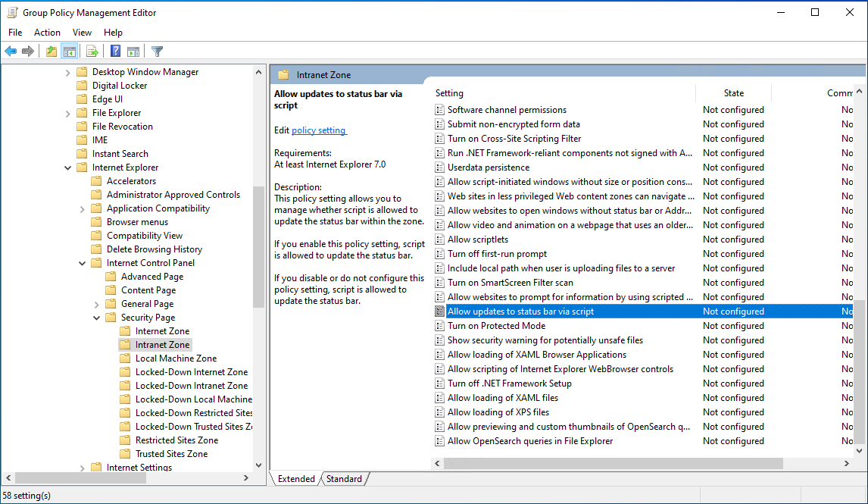
Task: Open the Help menu
Action: tap(113, 33)
